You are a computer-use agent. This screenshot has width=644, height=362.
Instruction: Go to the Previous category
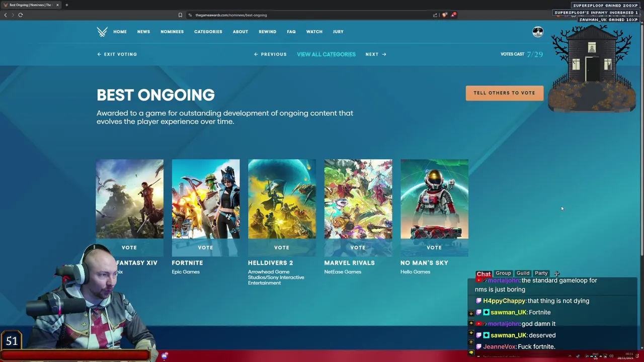click(270, 54)
